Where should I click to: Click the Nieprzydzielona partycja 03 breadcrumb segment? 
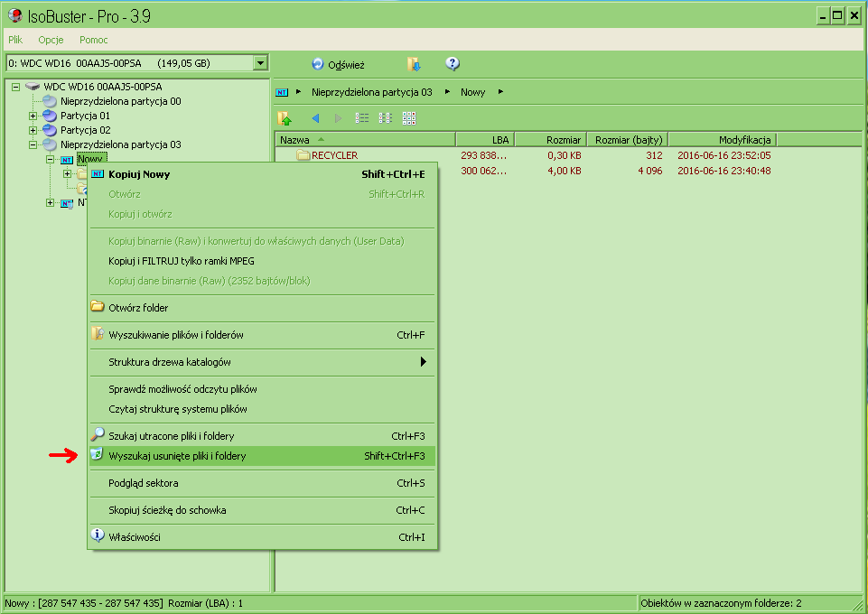point(371,92)
